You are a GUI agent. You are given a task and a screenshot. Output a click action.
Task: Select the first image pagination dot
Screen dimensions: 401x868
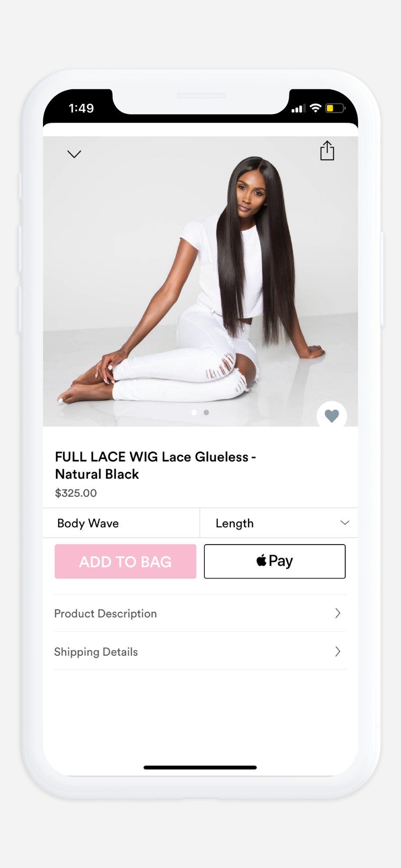click(x=194, y=412)
